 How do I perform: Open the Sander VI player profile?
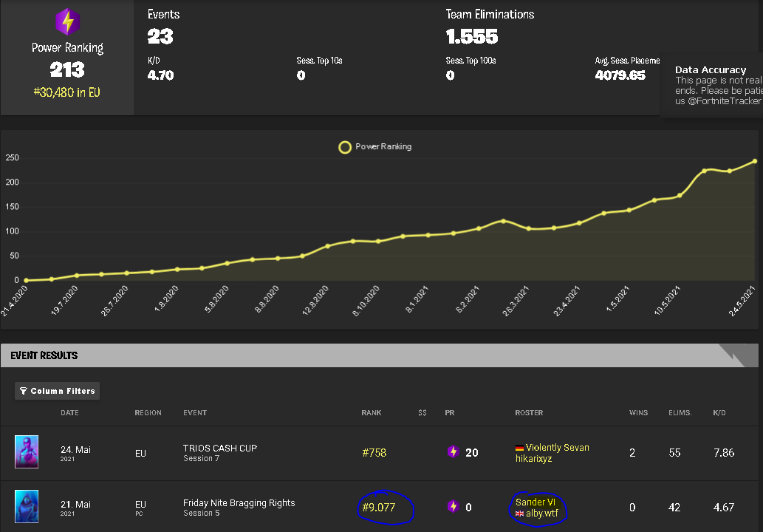coord(536,502)
